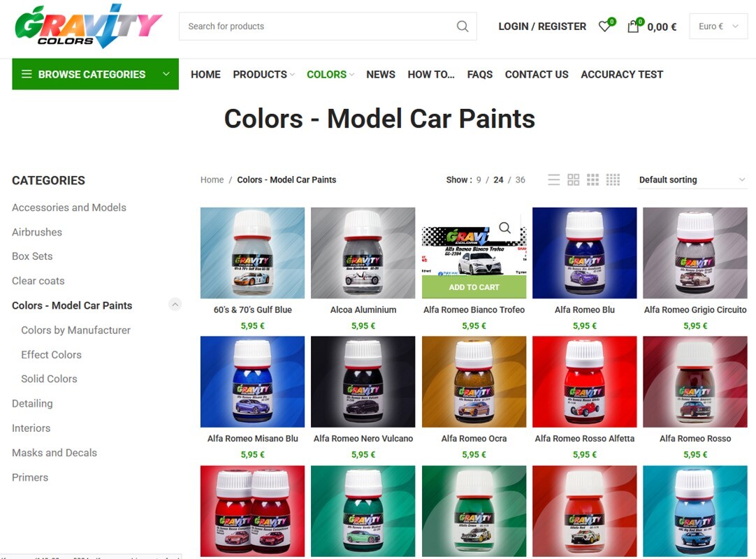Viewport: 756px width, 559px height.
Task: Switch to list view layout icon
Action: click(x=554, y=180)
